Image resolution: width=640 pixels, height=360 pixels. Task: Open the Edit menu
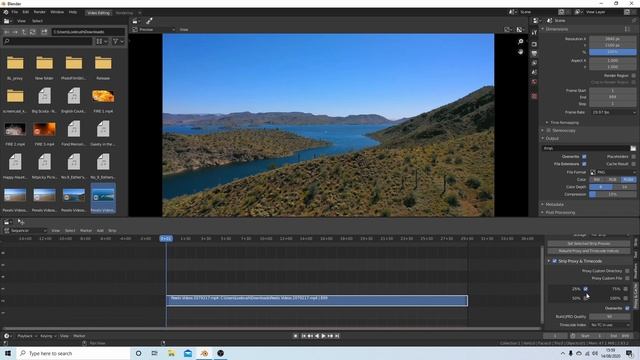[x=26, y=12]
